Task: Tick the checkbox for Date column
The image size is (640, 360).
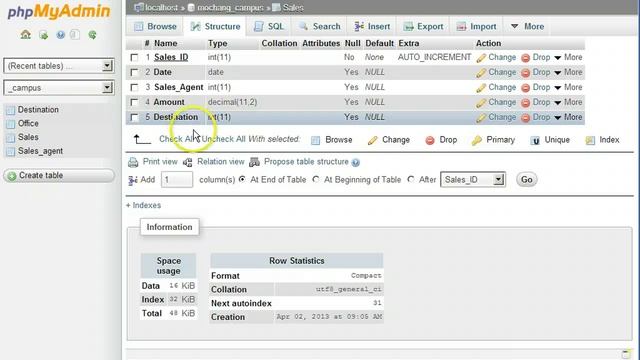Action: [x=134, y=72]
